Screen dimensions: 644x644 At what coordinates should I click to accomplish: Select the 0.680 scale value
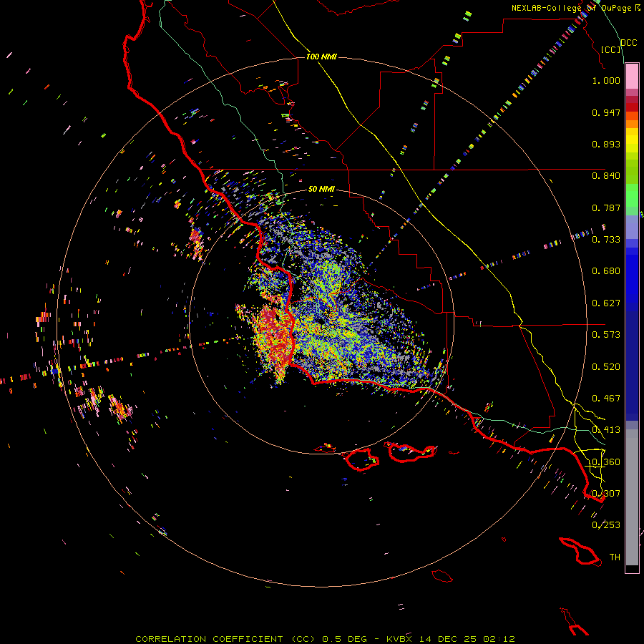(606, 271)
